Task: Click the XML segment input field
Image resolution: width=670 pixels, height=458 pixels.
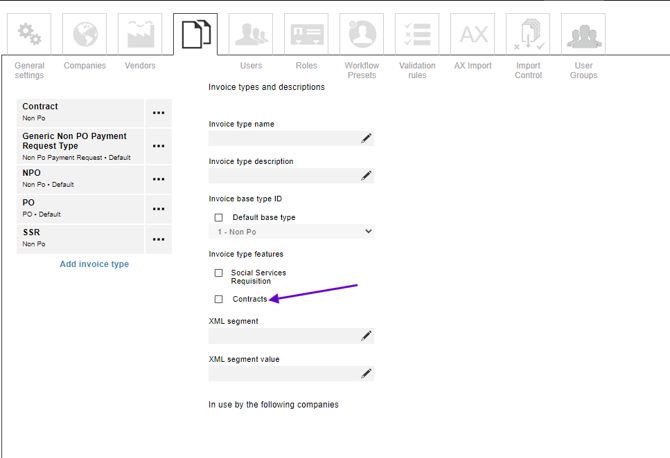Action: pyautogui.click(x=291, y=336)
